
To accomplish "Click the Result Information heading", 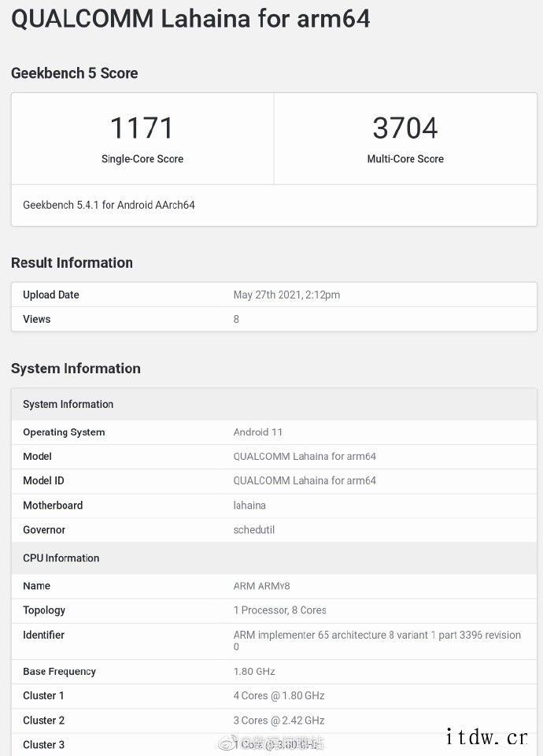I will coord(72,263).
